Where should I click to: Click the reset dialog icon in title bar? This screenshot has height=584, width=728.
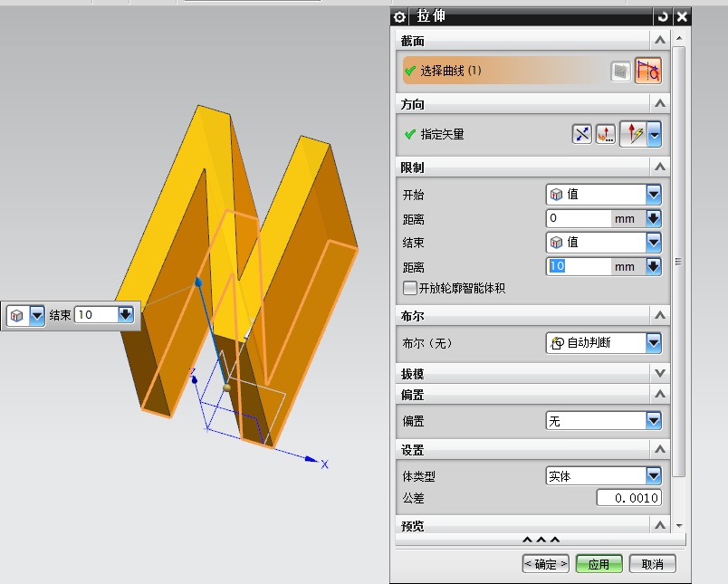[663, 17]
